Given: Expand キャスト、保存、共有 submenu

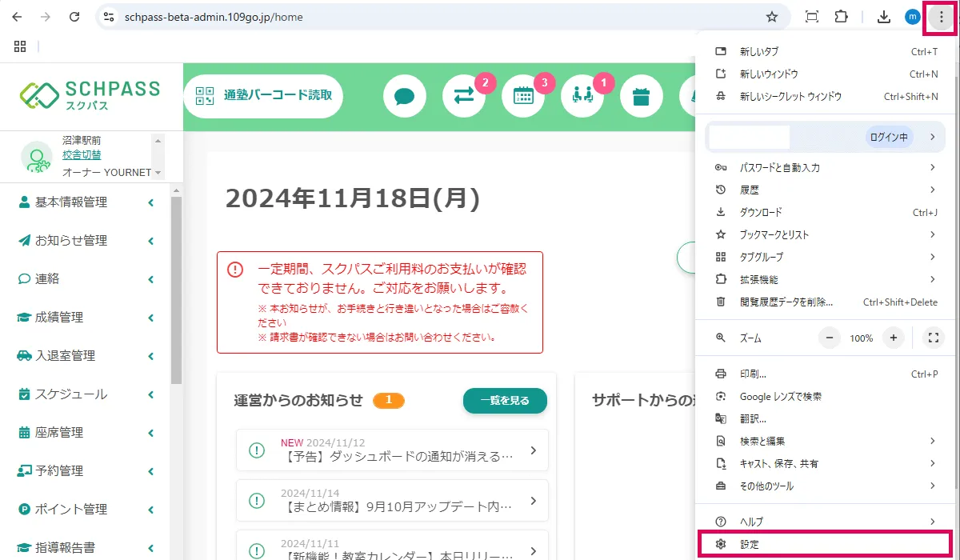Looking at the screenshot, I should [826, 463].
